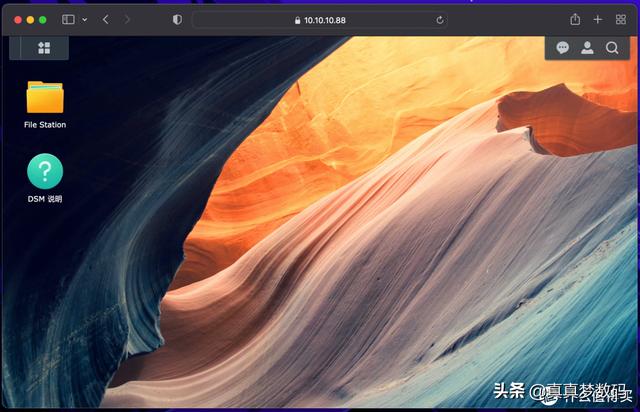This screenshot has width=640, height=412.
Task: Go forward to the next page
Action: (127, 19)
